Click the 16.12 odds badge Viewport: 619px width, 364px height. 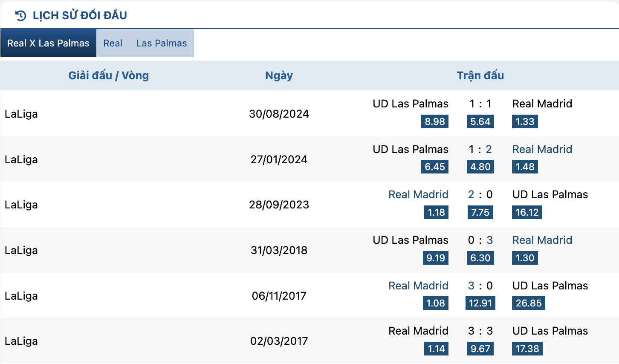pos(527,212)
